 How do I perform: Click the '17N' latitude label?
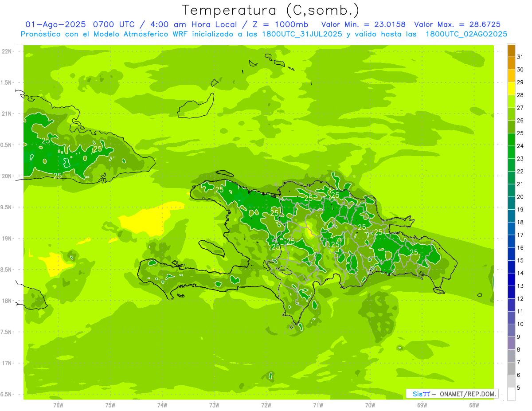click(7, 363)
